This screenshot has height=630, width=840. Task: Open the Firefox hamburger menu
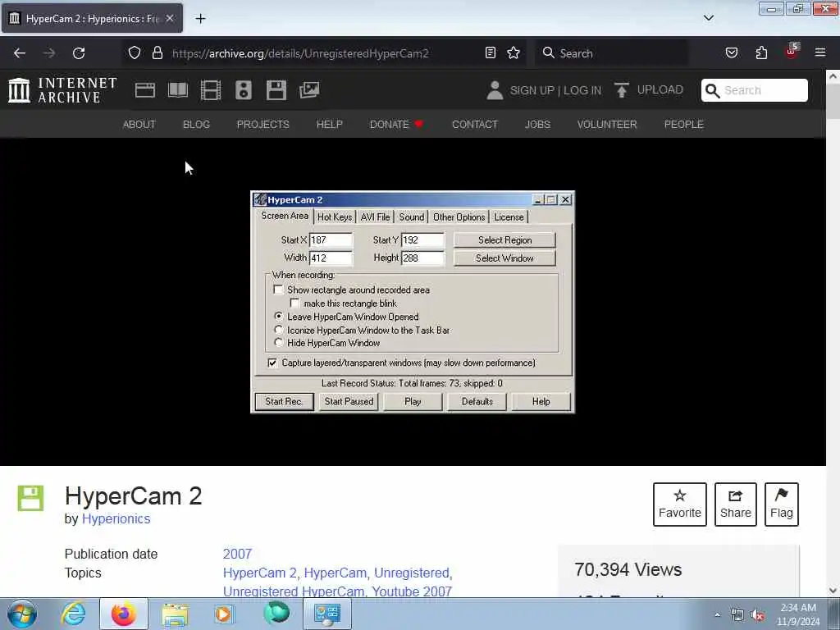click(820, 52)
